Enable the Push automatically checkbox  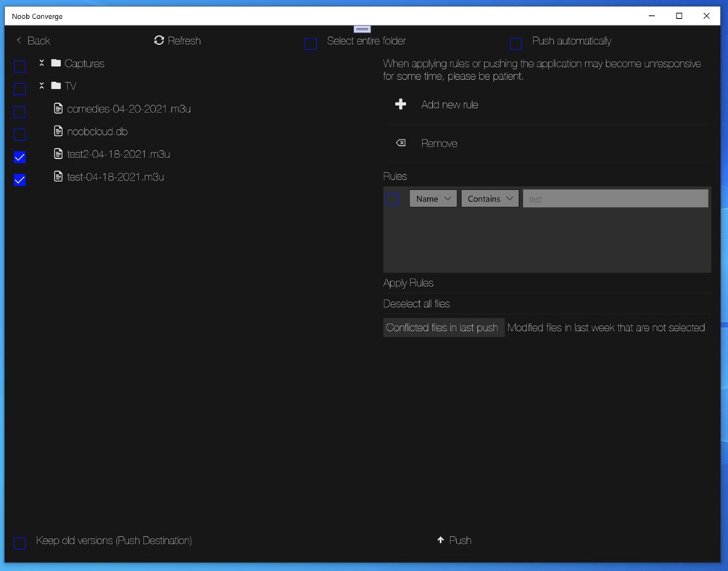pos(516,44)
